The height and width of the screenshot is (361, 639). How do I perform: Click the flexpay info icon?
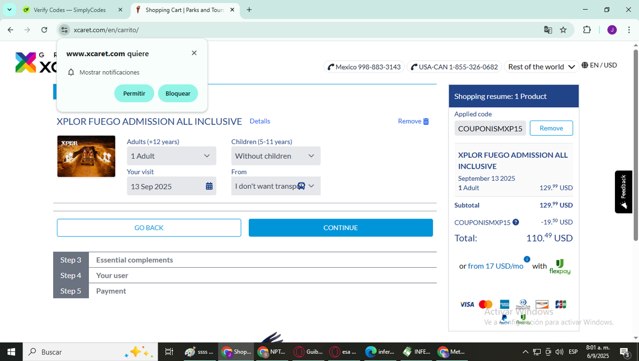tap(527, 259)
